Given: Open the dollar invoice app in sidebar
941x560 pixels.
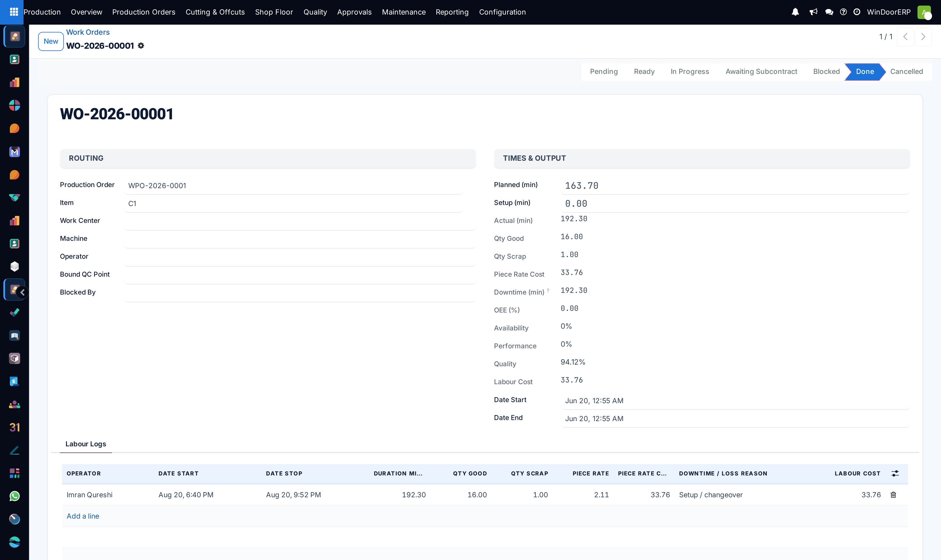Looking at the screenshot, I should click(x=14, y=382).
